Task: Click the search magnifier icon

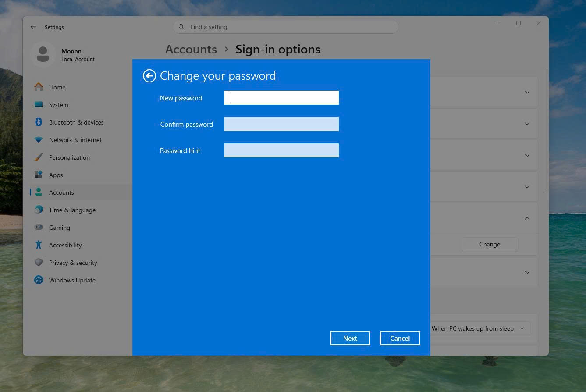Action: tap(181, 27)
